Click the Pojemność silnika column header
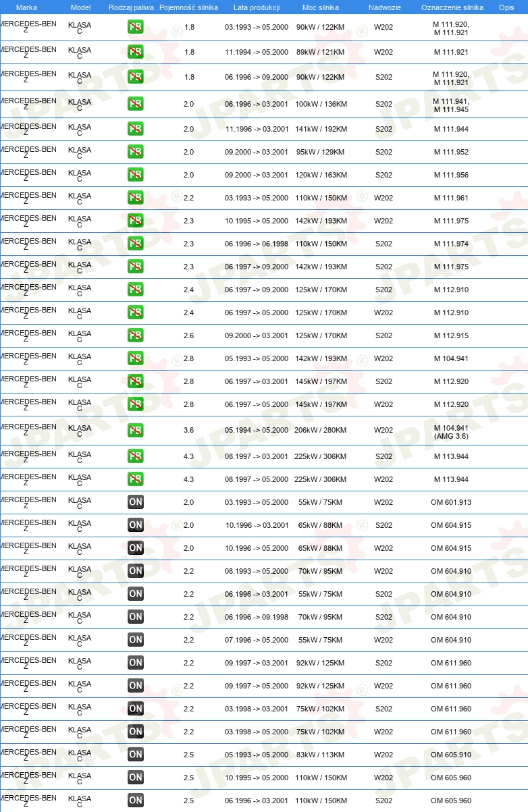The height and width of the screenshot is (812, 528). pos(189,7)
